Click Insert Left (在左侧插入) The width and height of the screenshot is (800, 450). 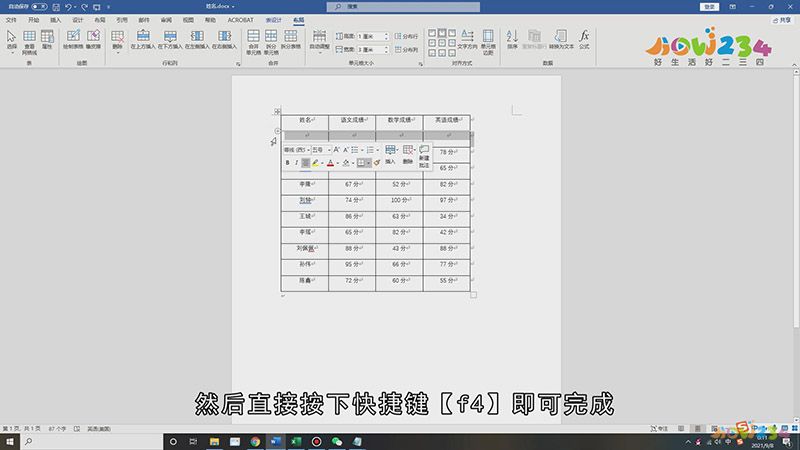click(197, 39)
